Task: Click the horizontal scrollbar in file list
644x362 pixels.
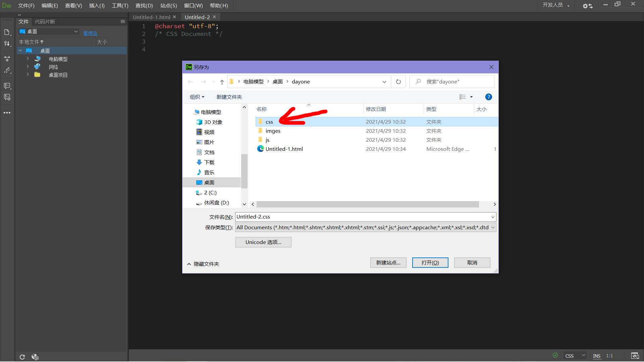Action: pyautogui.click(x=368, y=204)
